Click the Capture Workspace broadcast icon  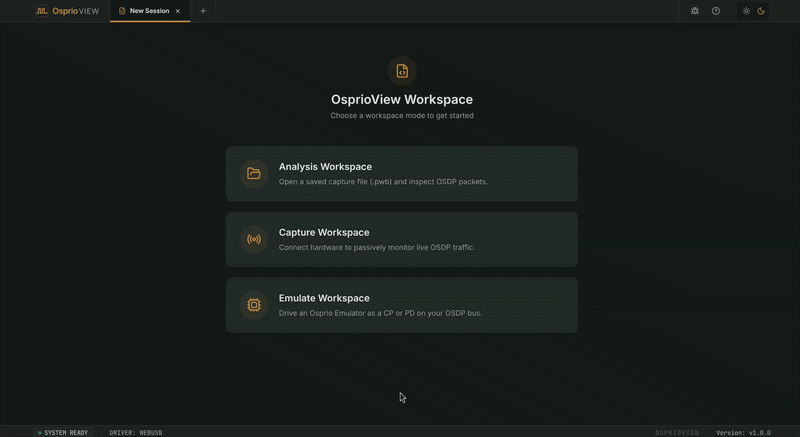click(254, 239)
